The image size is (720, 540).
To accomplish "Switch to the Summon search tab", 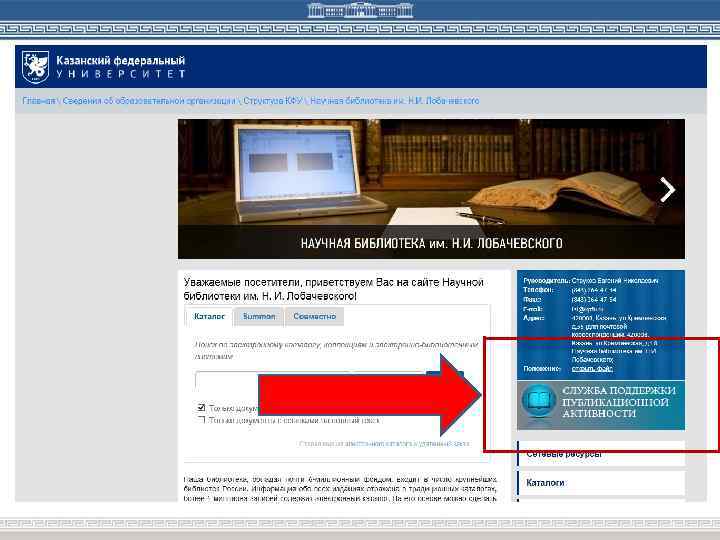I will tap(259, 316).
